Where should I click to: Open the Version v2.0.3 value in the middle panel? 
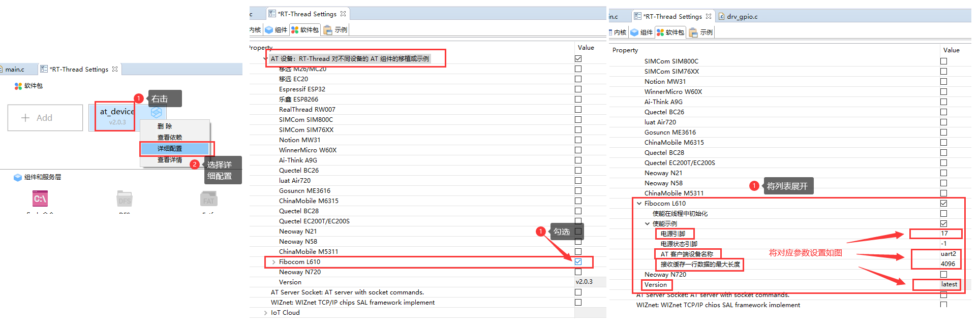(x=590, y=282)
